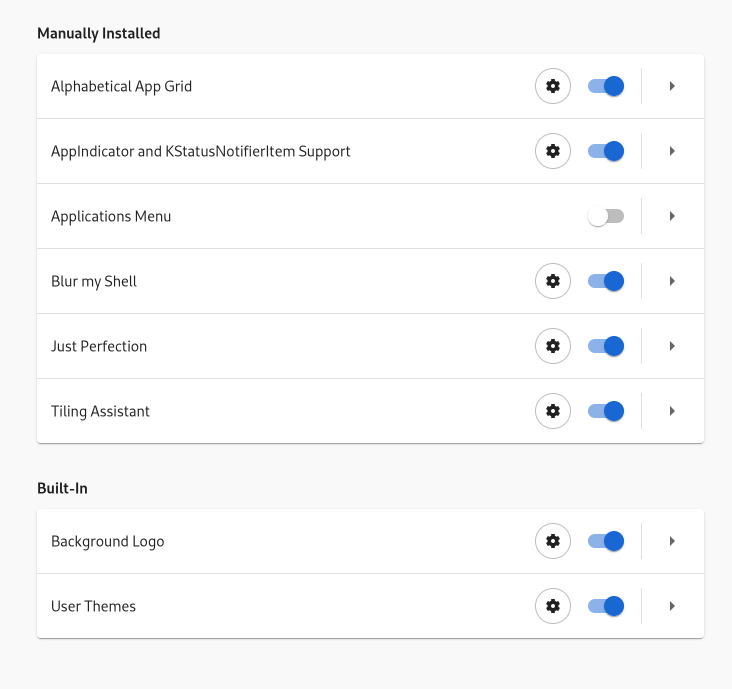Disable the Just Perfection switch
The height and width of the screenshot is (689, 732).
pyautogui.click(x=606, y=346)
